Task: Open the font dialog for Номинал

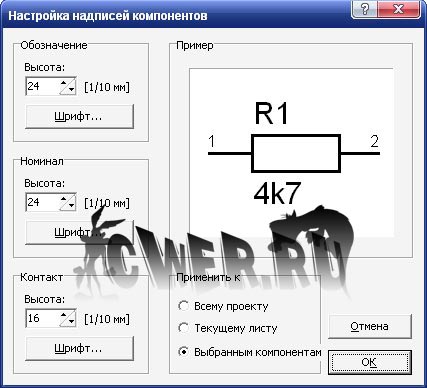Action: point(79,232)
